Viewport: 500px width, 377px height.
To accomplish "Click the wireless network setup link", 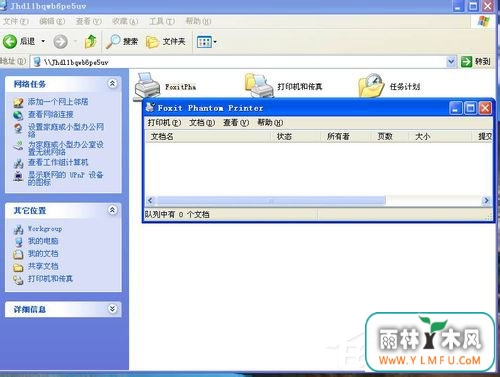I will [x=66, y=148].
